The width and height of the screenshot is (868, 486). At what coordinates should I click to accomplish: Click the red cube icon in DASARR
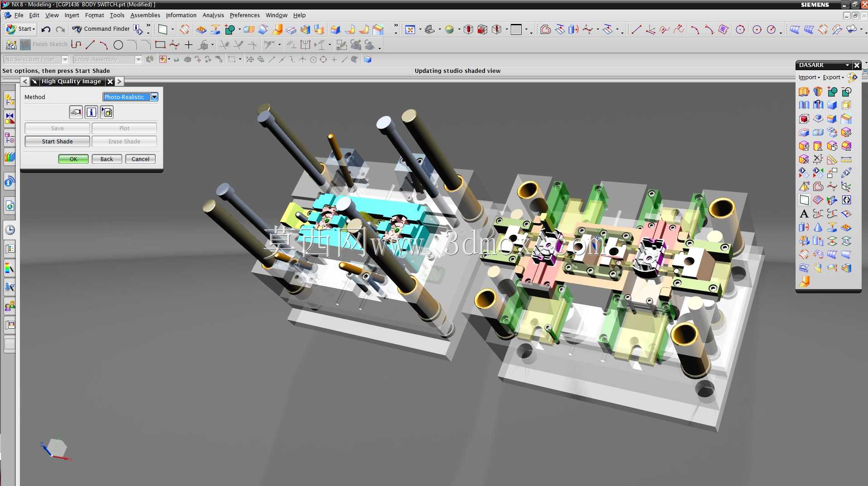coord(804,119)
